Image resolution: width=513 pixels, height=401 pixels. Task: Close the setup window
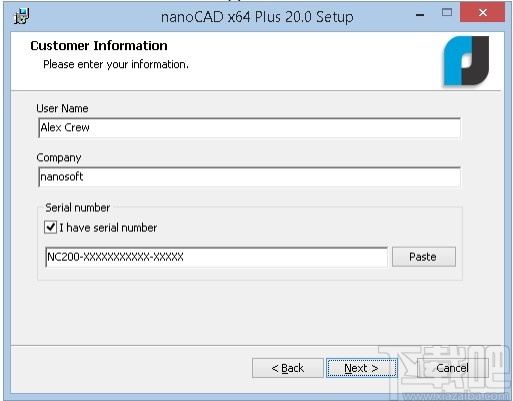coord(482,13)
